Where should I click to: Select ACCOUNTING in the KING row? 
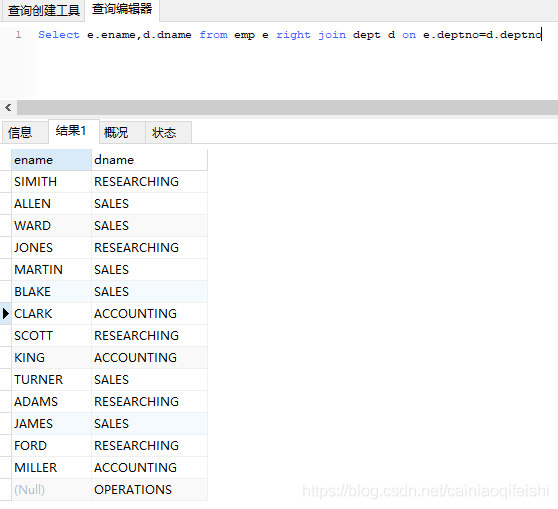(149, 358)
